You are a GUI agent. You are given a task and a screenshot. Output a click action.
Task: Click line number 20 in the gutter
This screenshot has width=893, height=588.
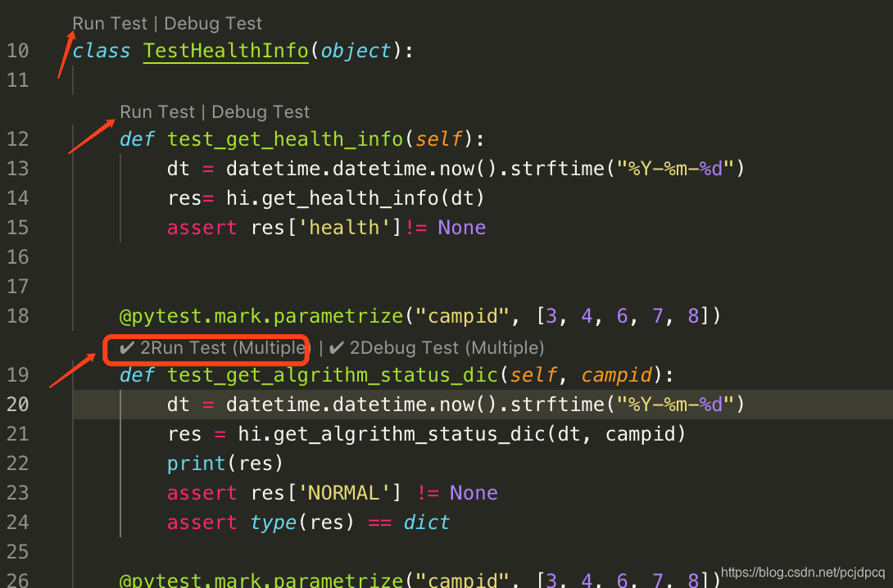tap(18, 405)
